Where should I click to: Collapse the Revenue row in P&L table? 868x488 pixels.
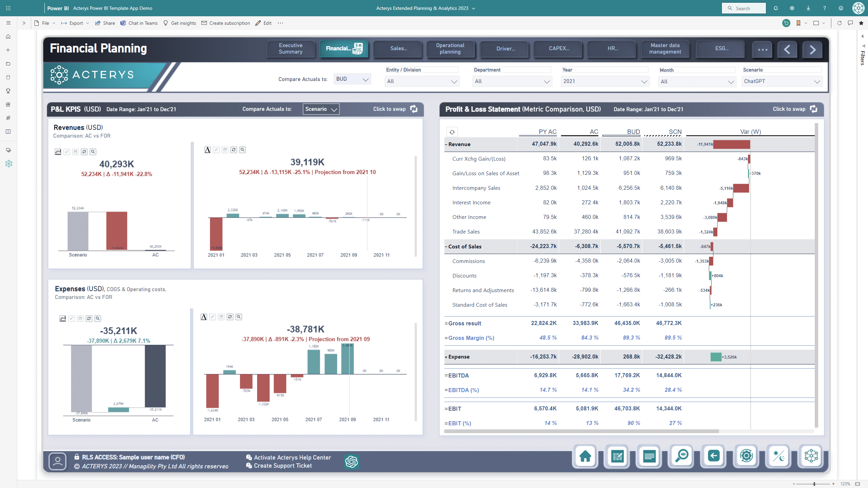click(x=446, y=144)
